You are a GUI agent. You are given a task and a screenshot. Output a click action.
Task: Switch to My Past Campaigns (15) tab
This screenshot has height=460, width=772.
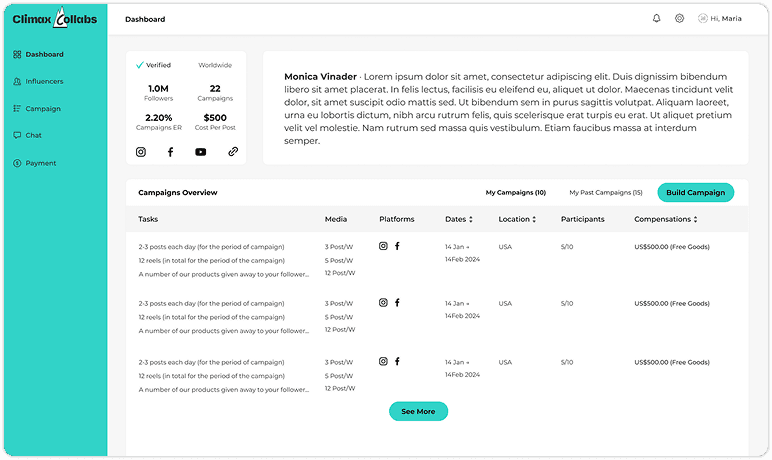pyautogui.click(x=606, y=193)
